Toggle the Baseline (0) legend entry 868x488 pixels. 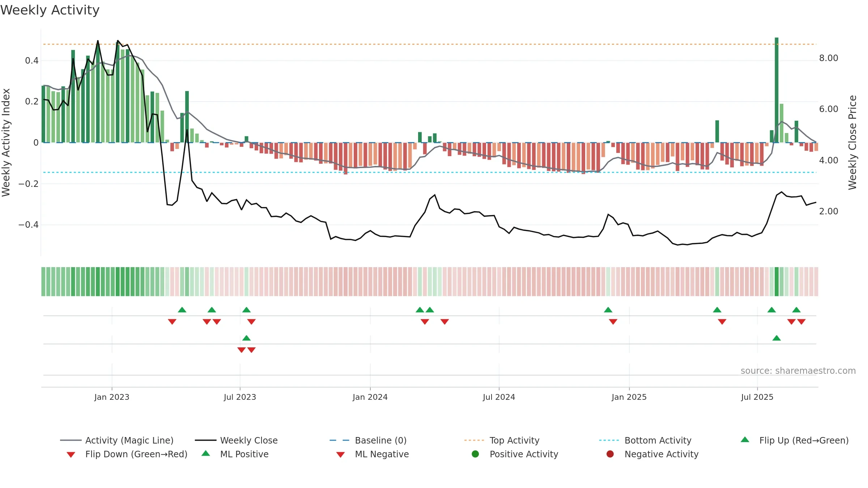368,440
